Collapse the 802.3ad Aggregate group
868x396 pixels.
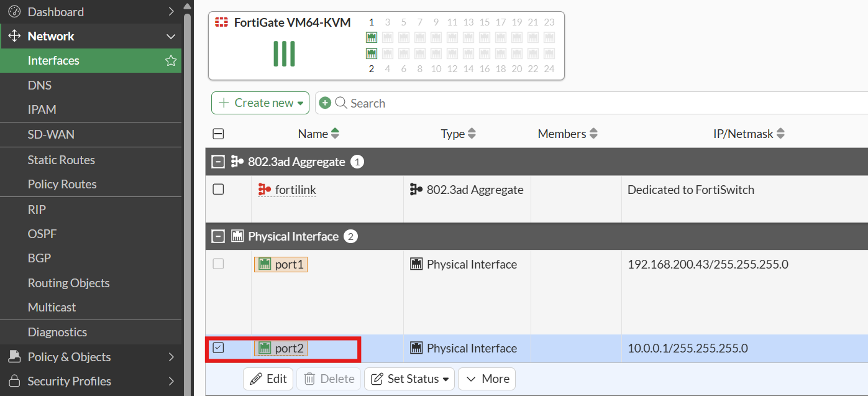click(217, 162)
